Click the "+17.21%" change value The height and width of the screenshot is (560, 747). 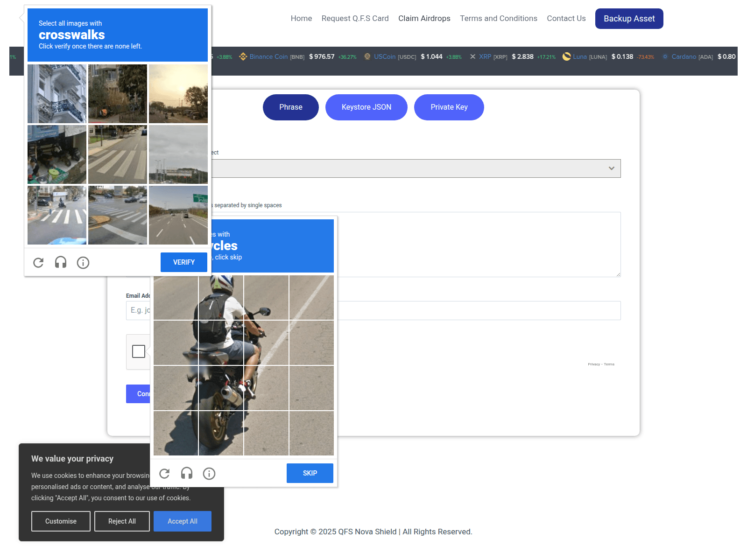pos(546,57)
